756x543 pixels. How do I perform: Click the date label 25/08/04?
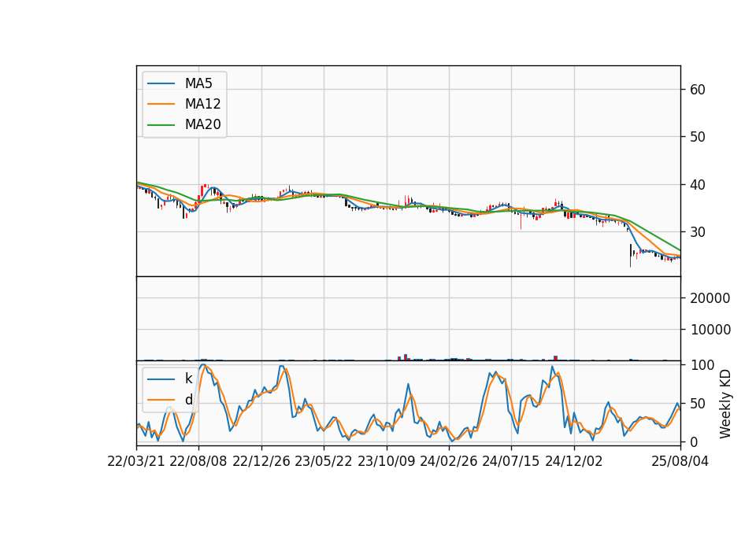[x=680, y=461]
